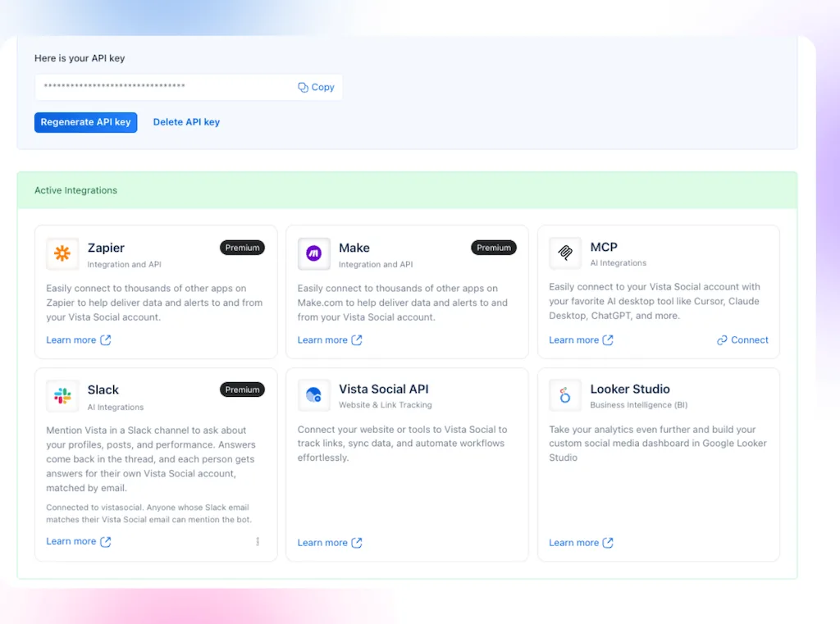Open Make's Learn more link
840x624 pixels.
pyautogui.click(x=322, y=340)
